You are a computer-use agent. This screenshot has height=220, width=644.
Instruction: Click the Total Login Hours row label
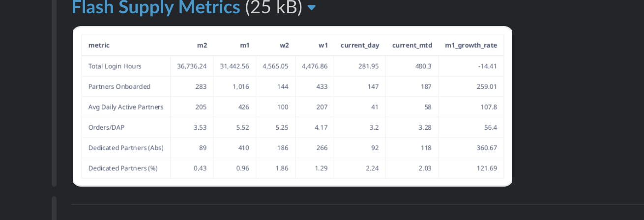(x=115, y=66)
